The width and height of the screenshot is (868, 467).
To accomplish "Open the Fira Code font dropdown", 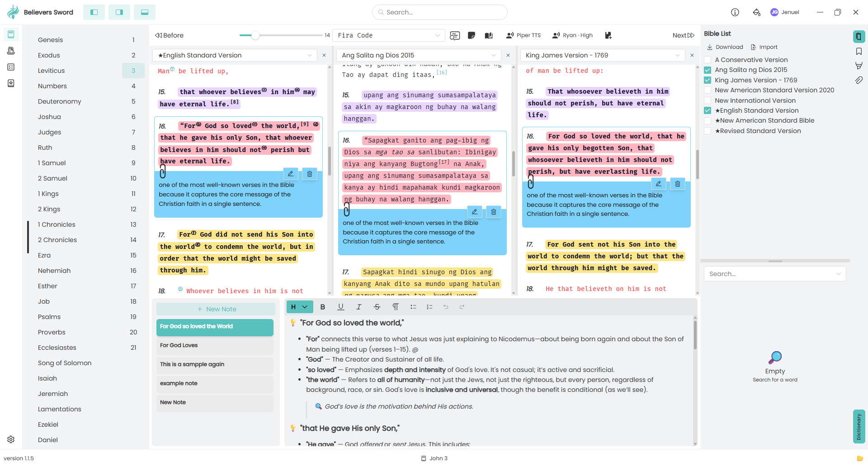I will pos(389,35).
